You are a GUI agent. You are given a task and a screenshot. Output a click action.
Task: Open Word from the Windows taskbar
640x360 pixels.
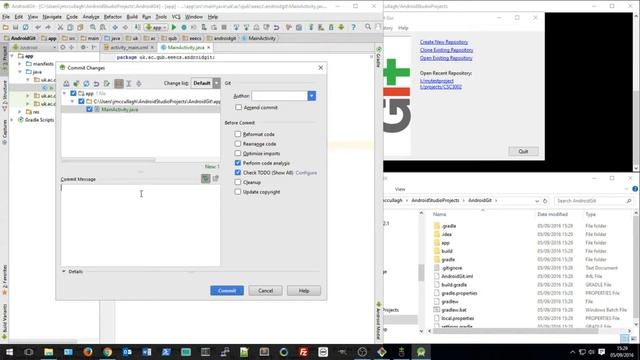tap(147, 351)
